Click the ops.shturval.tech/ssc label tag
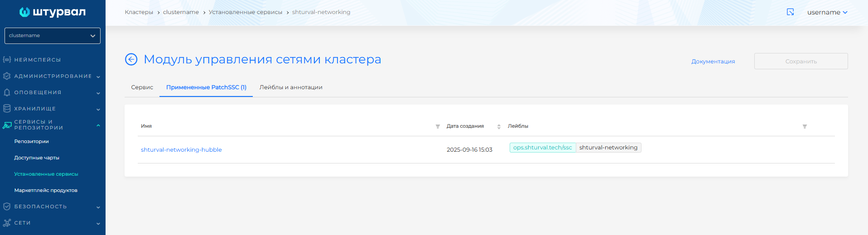Screen dimensions: 868x235 542,148
